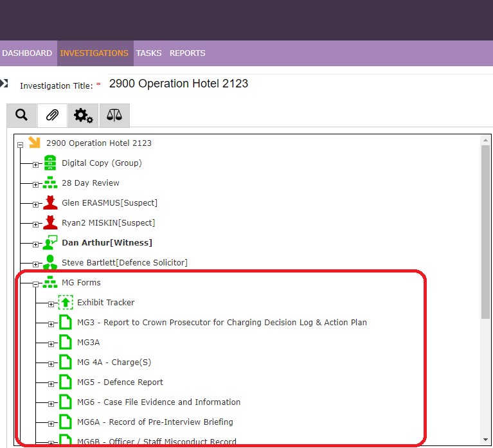Expand the MG 4A Charge(S) node

(51, 364)
